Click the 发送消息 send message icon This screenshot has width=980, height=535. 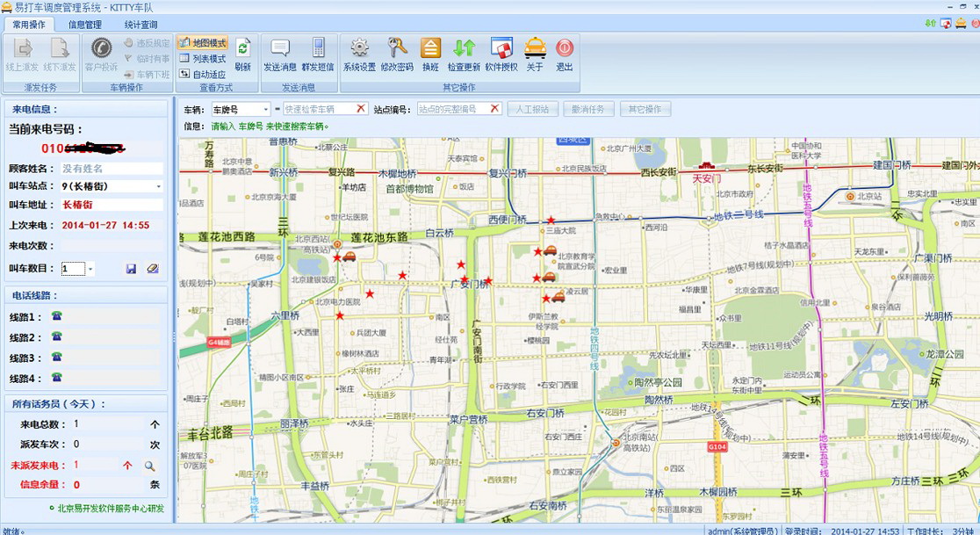pyautogui.click(x=280, y=48)
